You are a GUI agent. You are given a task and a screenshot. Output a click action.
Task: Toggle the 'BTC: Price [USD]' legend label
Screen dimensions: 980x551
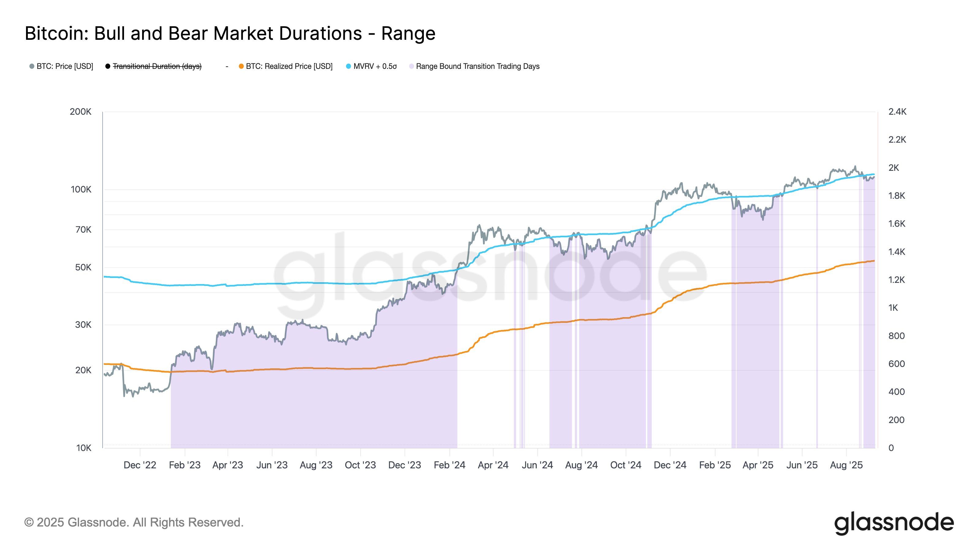coord(65,66)
